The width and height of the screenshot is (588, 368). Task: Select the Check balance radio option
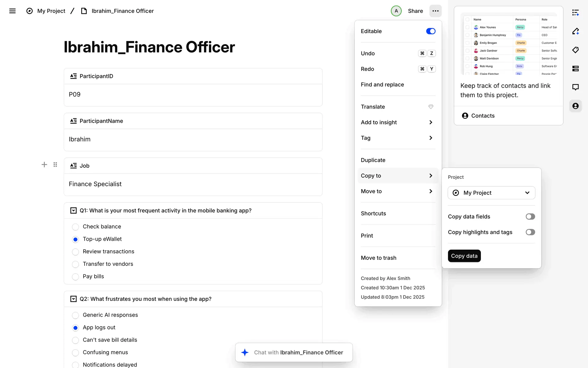tap(75, 227)
